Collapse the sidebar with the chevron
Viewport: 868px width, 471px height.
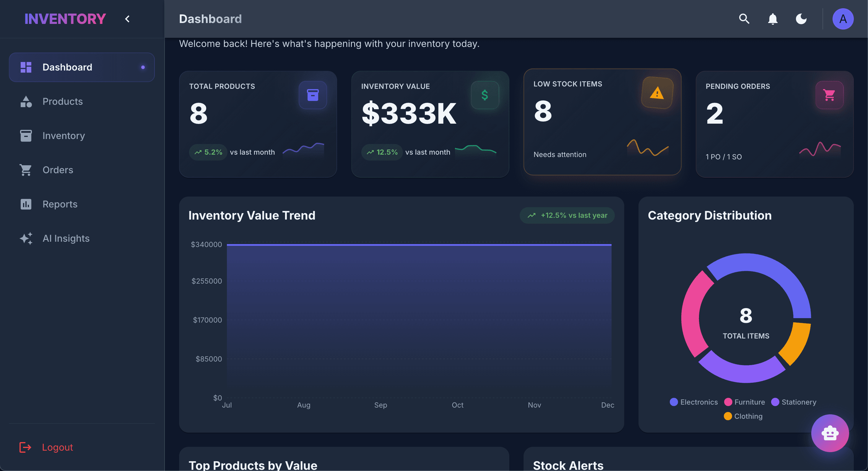[x=127, y=19]
